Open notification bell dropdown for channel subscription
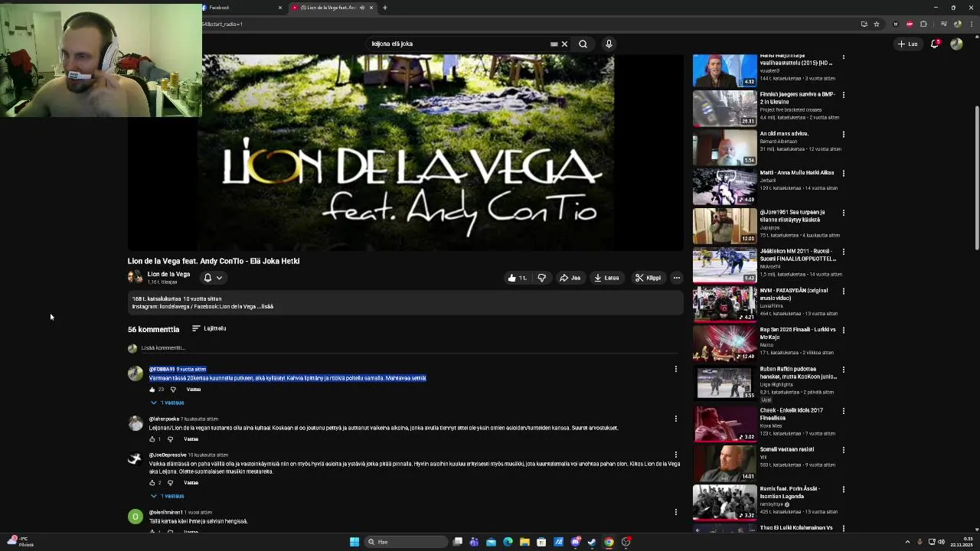This screenshot has height=551, width=980. pyautogui.click(x=212, y=278)
